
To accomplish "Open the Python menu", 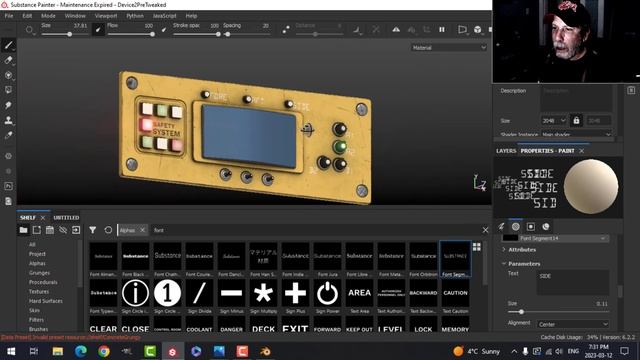I will pyautogui.click(x=135, y=16).
